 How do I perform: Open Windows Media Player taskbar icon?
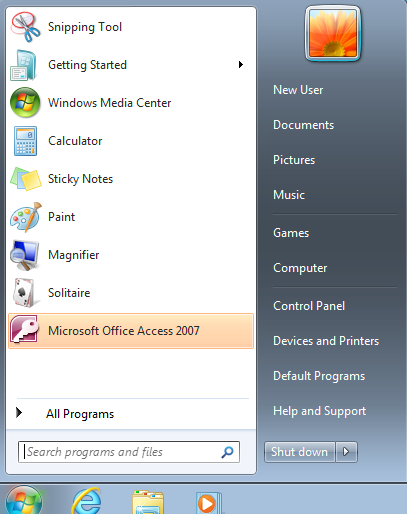click(x=209, y=503)
